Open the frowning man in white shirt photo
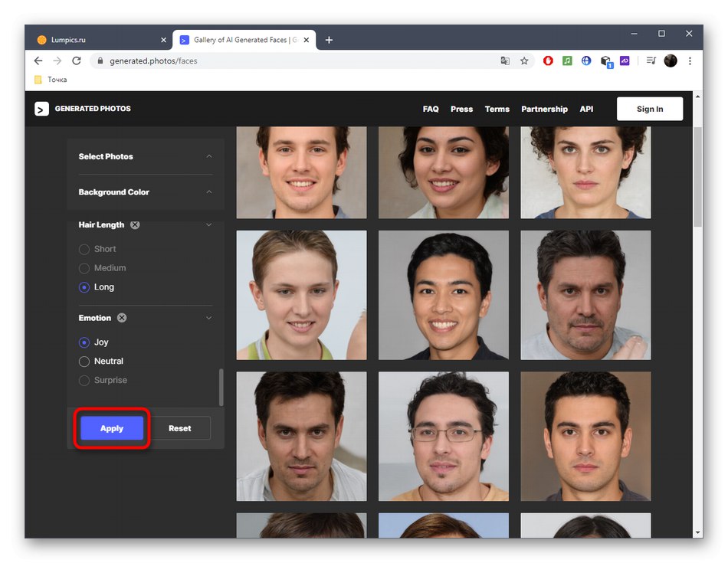The height and width of the screenshot is (563, 728). pyautogui.click(x=301, y=437)
